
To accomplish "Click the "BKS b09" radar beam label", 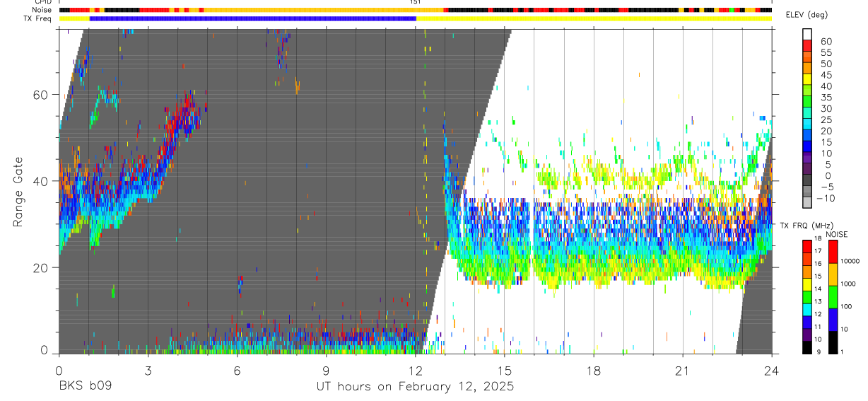I will point(85,387).
